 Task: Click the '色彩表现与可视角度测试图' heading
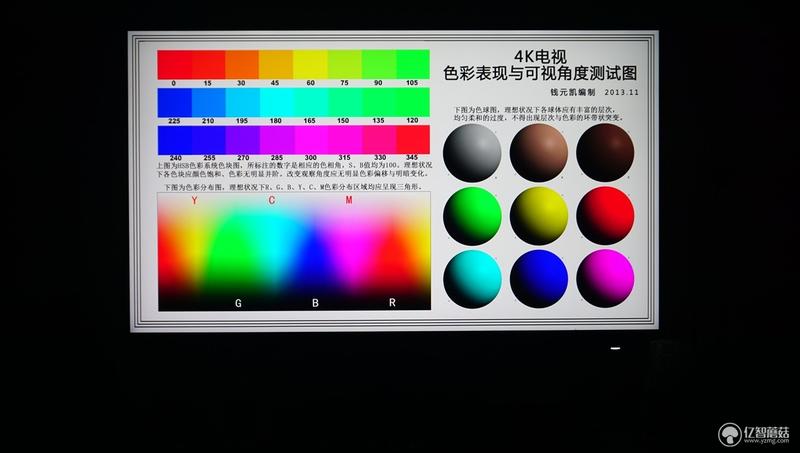(x=540, y=73)
